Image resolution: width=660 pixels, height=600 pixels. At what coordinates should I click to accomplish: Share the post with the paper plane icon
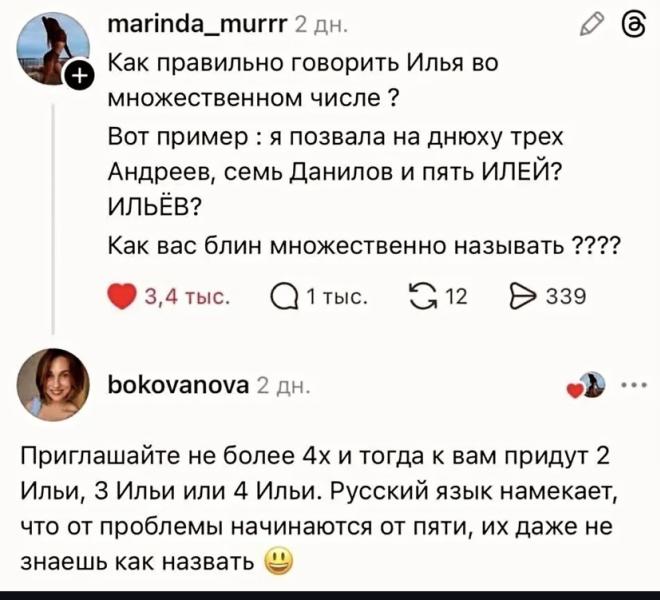coord(523,296)
